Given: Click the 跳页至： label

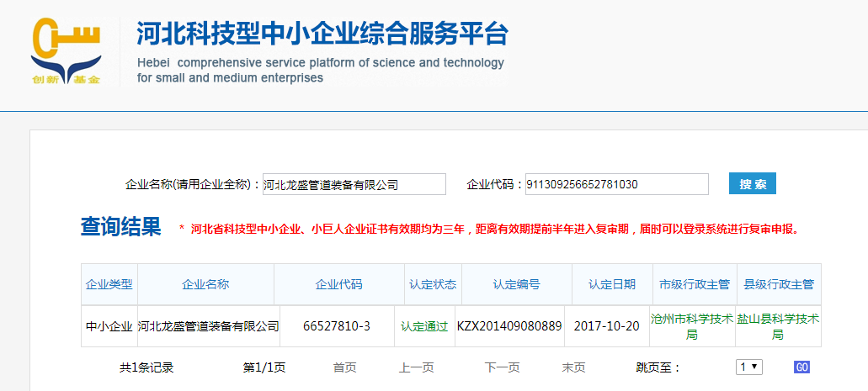Looking at the screenshot, I should 658,367.
